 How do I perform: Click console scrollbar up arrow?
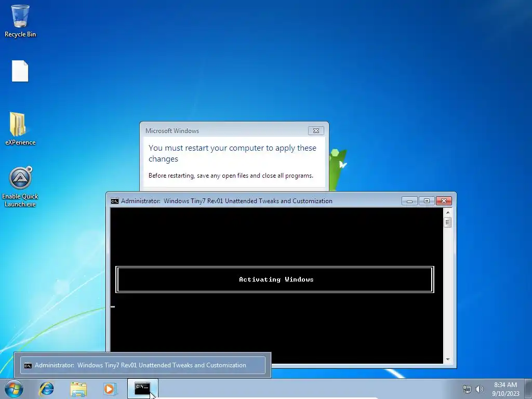pyautogui.click(x=447, y=212)
